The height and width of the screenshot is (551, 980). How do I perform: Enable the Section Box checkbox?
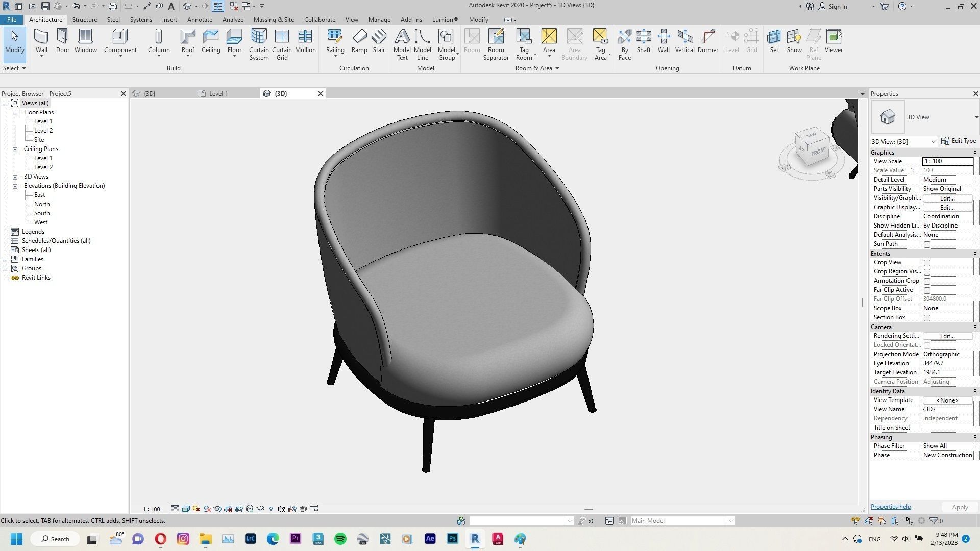point(927,317)
